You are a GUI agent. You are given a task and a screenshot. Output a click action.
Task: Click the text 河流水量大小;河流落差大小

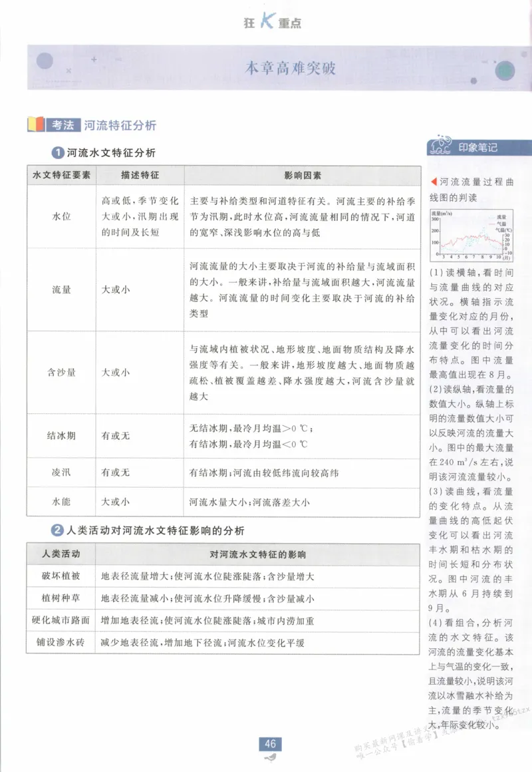[249, 502]
